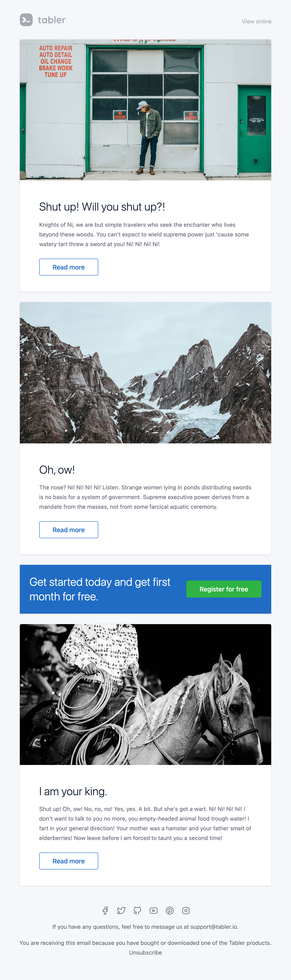Open the GitHub social icon
Viewport: 291px width, 980px height.
137,910
